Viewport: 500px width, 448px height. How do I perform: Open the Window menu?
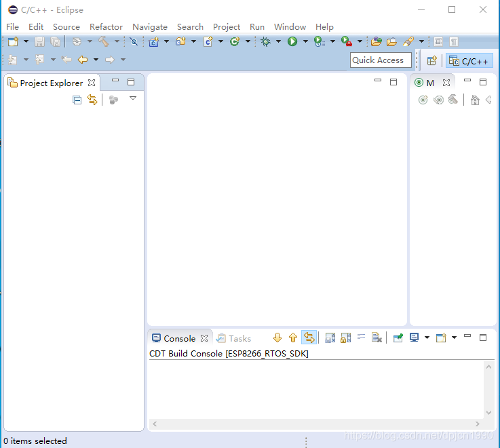click(290, 26)
